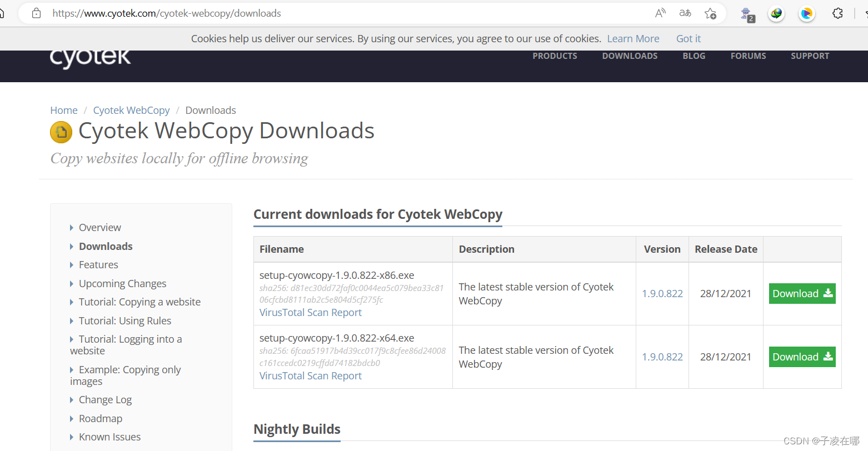Select Downloads in the sidebar
The image size is (868, 451).
pyautogui.click(x=106, y=247)
